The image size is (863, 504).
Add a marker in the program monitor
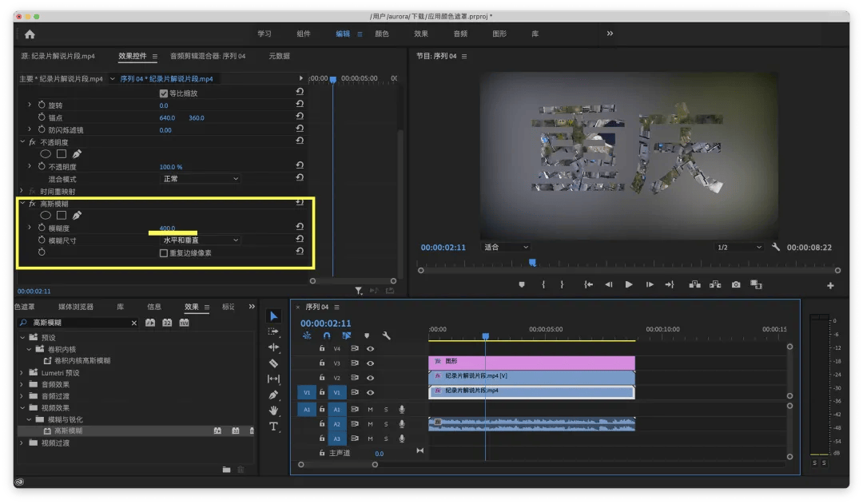point(522,284)
